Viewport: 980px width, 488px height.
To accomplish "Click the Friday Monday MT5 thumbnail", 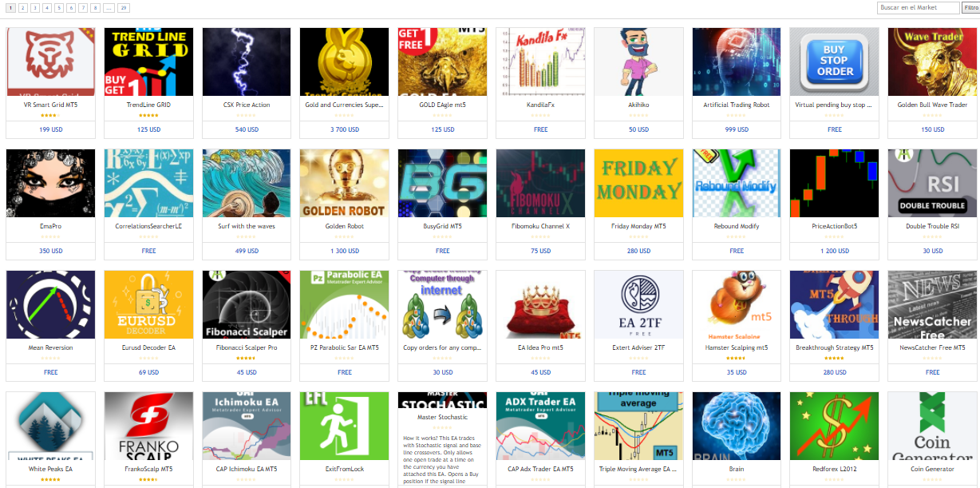I will [638, 183].
